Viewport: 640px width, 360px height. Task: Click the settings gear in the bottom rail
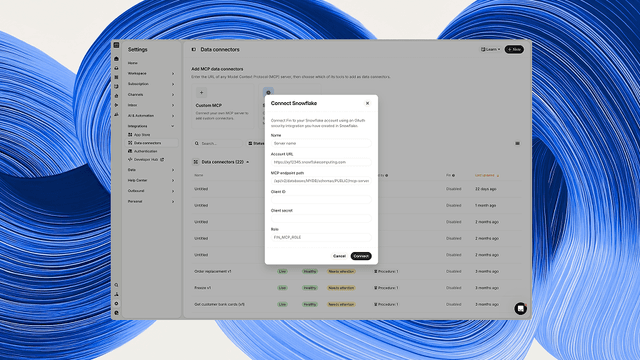(x=116, y=304)
